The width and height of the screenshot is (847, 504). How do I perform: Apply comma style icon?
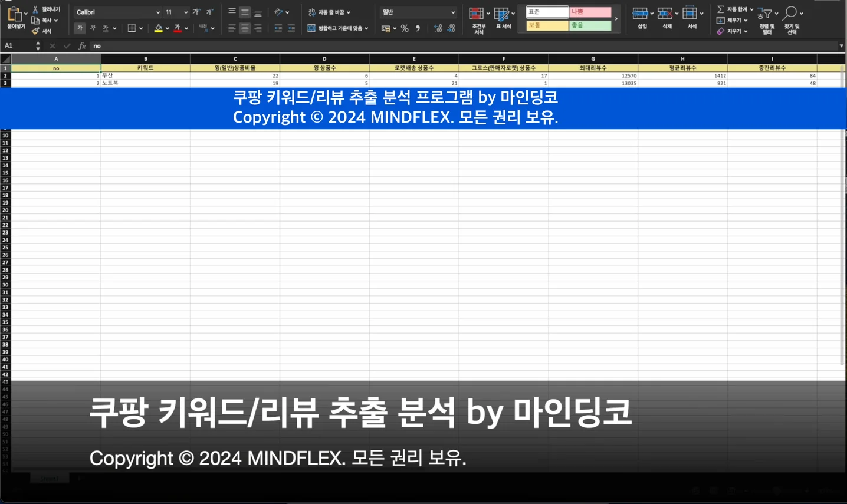418,28
